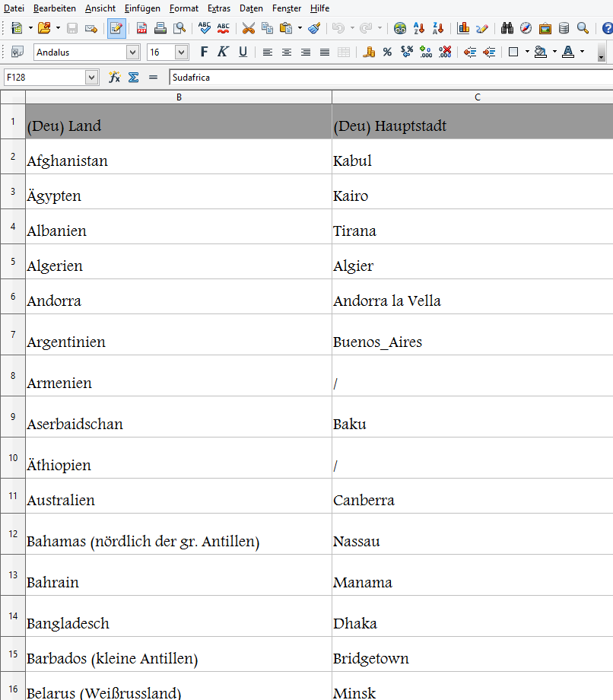613x700 pixels.
Task: Apply Borders square icon
Action: [x=513, y=52]
